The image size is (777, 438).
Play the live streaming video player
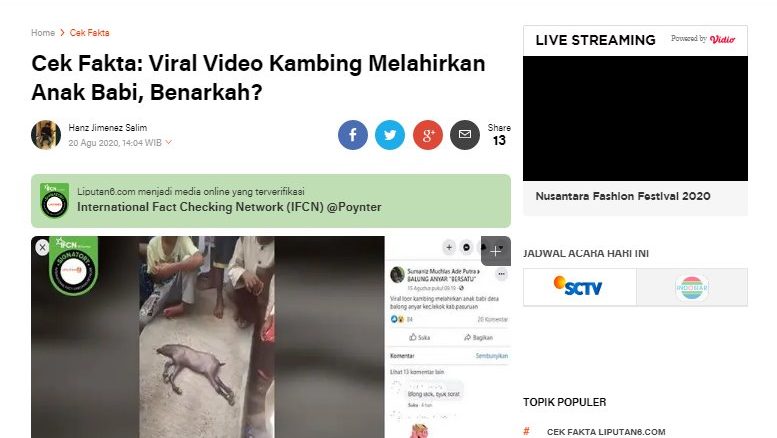click(635, 118)
